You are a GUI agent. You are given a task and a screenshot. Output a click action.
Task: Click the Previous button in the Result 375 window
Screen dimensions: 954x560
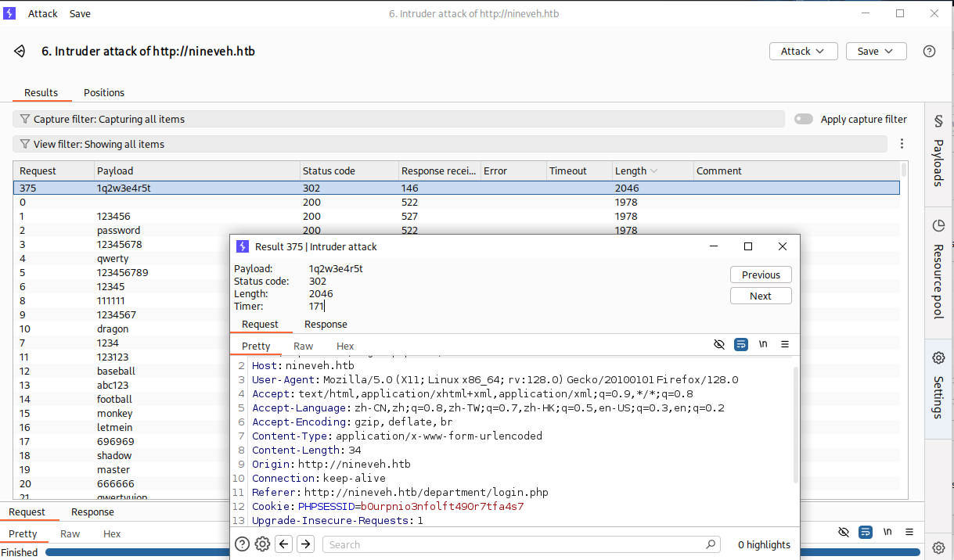click(761, 275)
